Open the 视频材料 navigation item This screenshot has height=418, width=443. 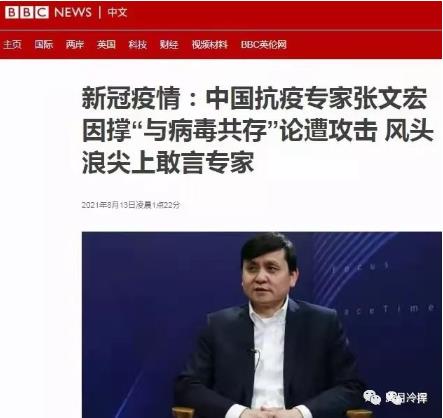(x=210, y=44)
